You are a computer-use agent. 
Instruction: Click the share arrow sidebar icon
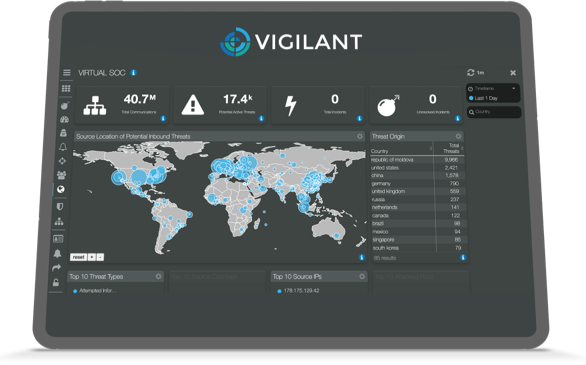coord(56,267)
